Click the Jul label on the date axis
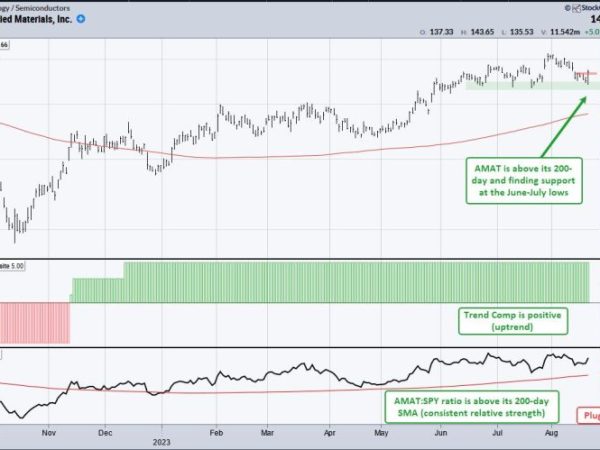Image resolution: width=600 pixels, height=450 pixels. 497,433
